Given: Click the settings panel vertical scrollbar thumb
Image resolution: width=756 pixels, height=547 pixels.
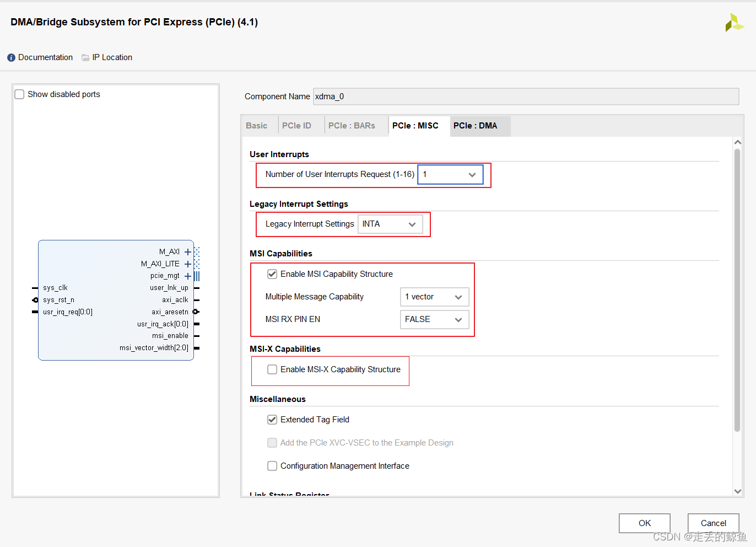Looking at the screenshot, I should [x=737, y=291].
